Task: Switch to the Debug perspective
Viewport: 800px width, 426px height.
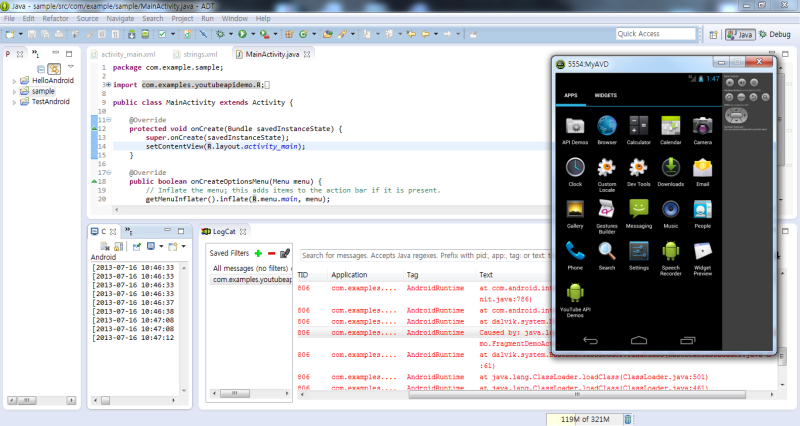Action: click(x=774, y=35)
